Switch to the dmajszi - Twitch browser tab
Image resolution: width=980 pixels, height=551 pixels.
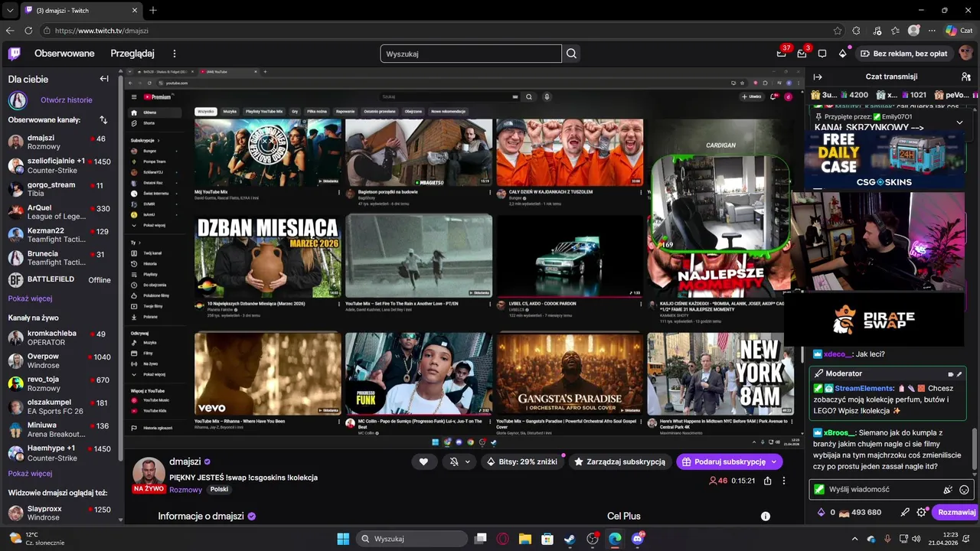tap(80, 10)
